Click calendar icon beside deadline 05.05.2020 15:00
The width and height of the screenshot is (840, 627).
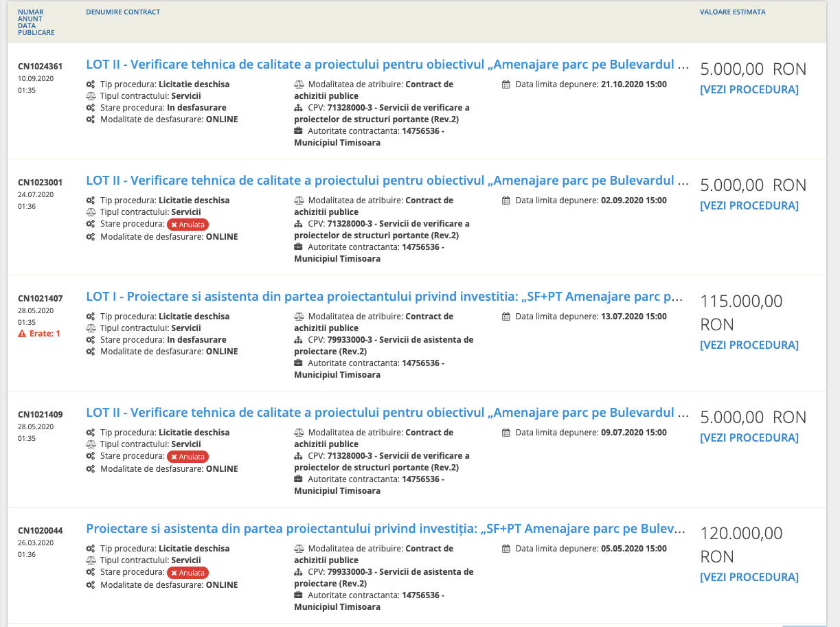click(506, 549)
